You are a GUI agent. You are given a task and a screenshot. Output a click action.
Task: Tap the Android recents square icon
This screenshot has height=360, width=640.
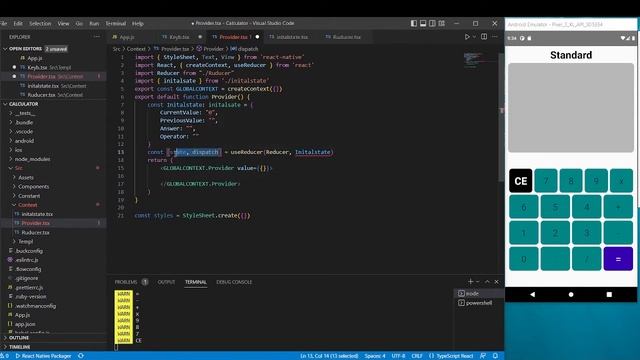coord(609,294)
